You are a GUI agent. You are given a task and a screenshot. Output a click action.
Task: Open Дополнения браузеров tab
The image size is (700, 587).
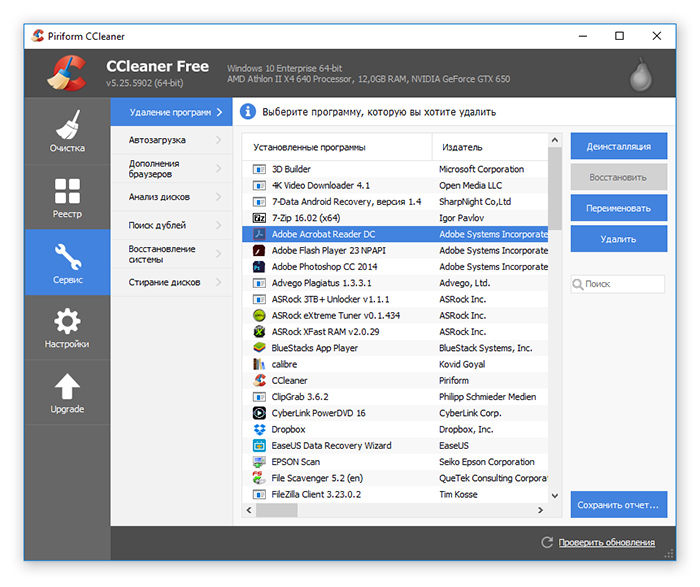(171, 169)
